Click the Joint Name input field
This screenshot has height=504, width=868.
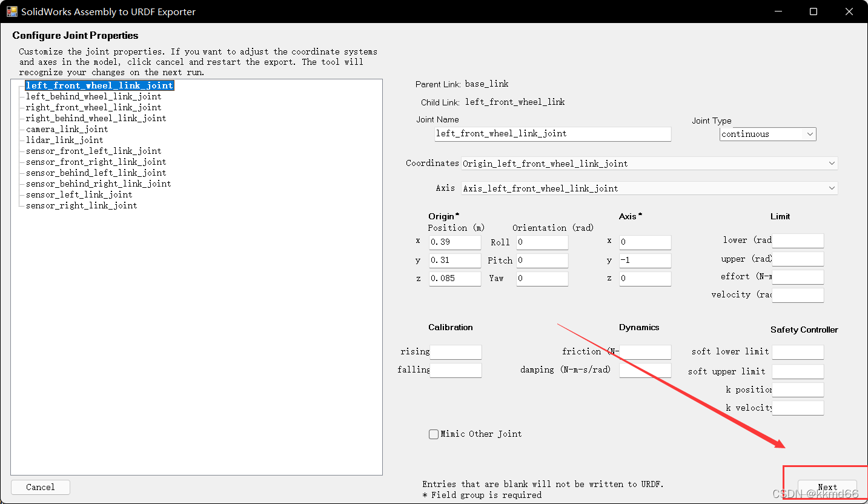[553, 134]
